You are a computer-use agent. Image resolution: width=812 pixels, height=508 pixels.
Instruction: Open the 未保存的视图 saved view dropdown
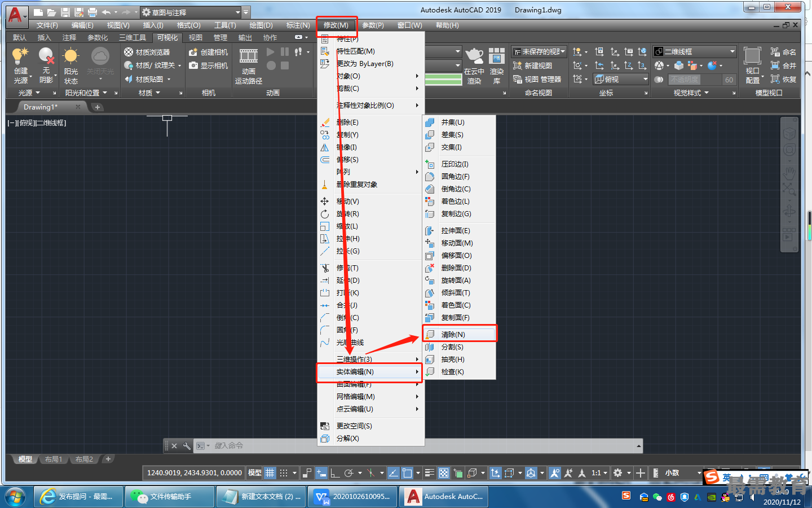tap(539, 51)
